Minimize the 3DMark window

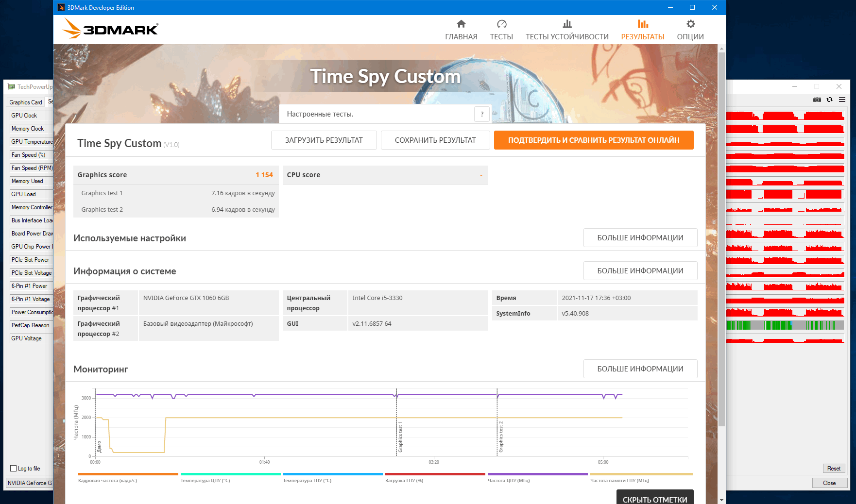(x=670, y=7)
